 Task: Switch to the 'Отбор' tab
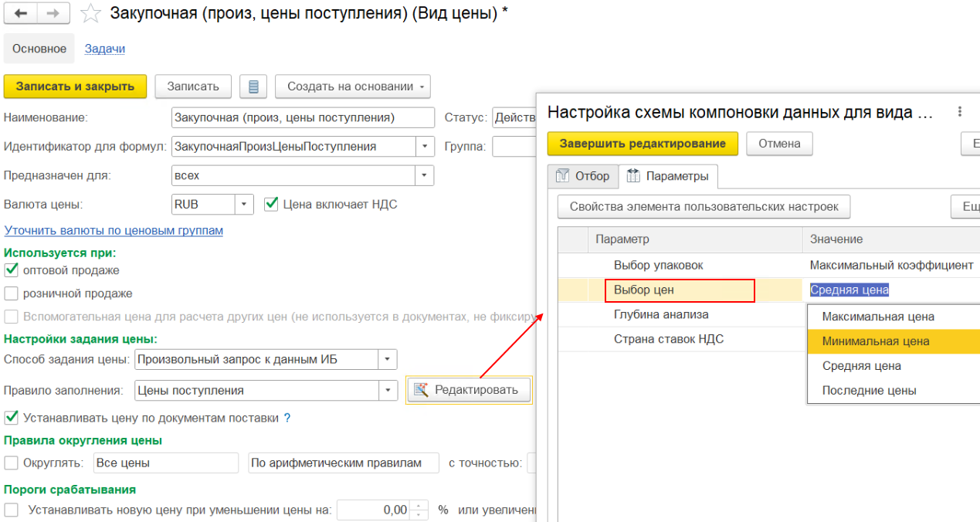pyautogui.click(x=583, y=176)
